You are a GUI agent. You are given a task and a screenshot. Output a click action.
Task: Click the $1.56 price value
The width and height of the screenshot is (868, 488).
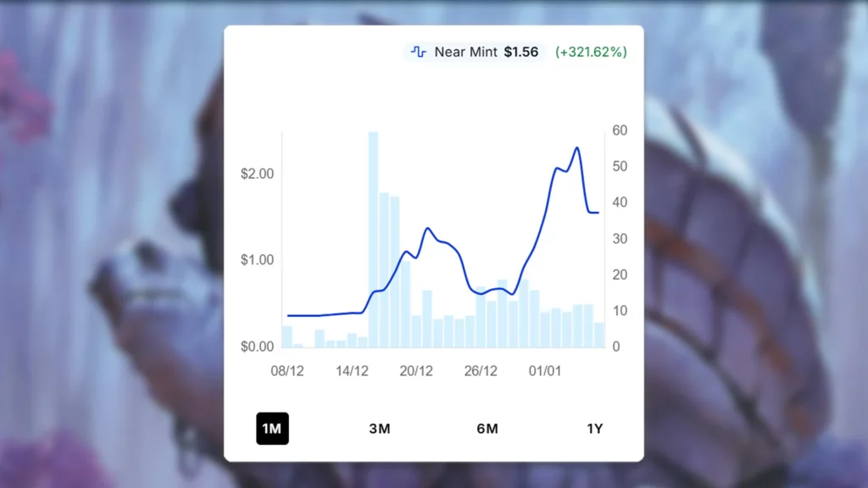click(521, 52)
